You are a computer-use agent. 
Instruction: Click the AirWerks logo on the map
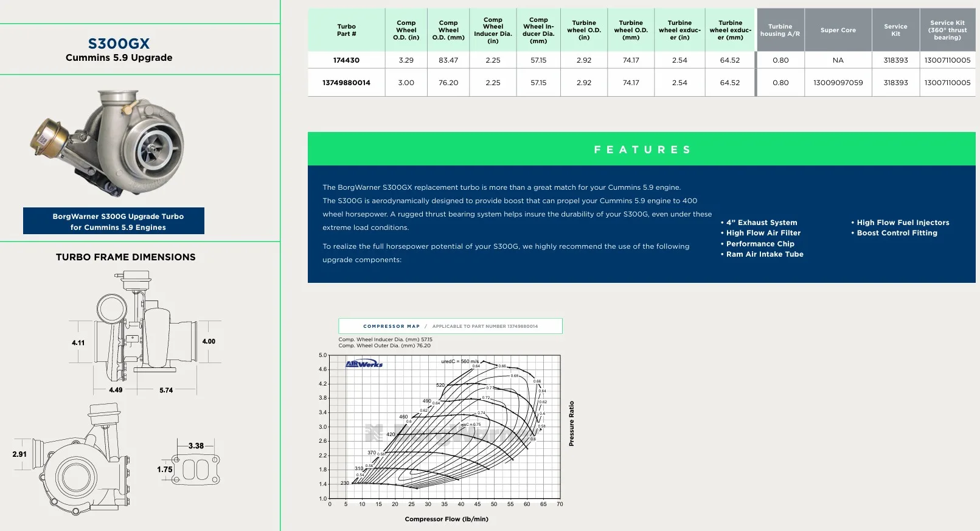364,364
